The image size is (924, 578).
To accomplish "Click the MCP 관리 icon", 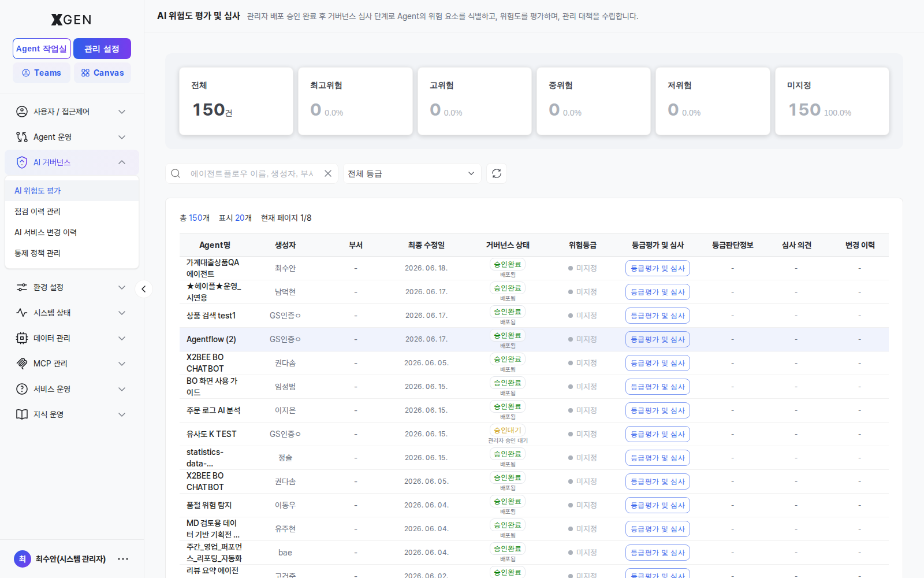I will [22, 364].
